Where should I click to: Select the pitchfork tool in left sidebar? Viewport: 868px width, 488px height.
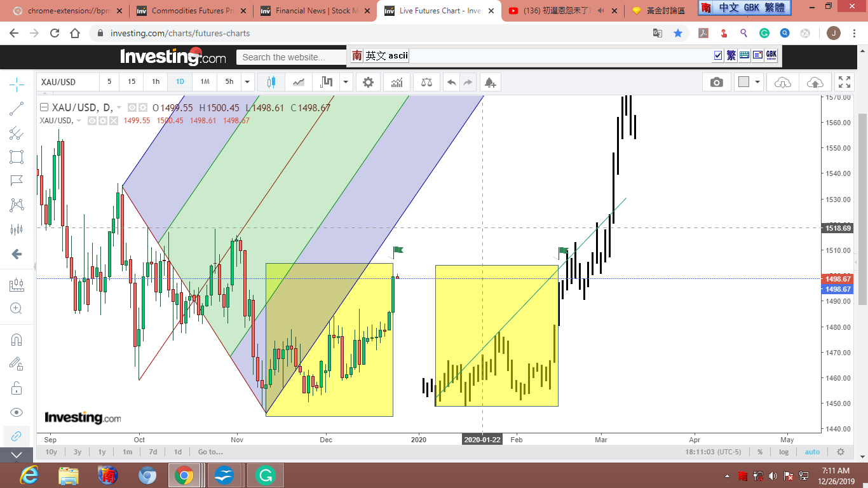coord(17,133)
